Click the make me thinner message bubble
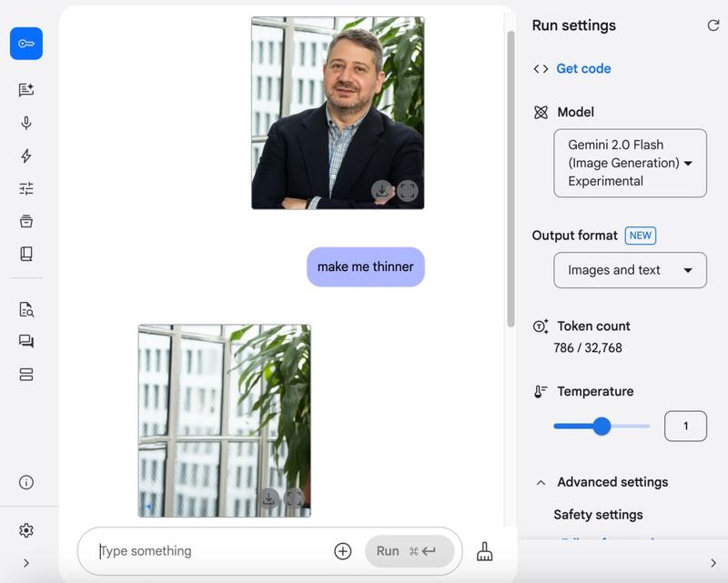Image resolution: width=728 pixels, height=583 pixels. click(366, 266)
